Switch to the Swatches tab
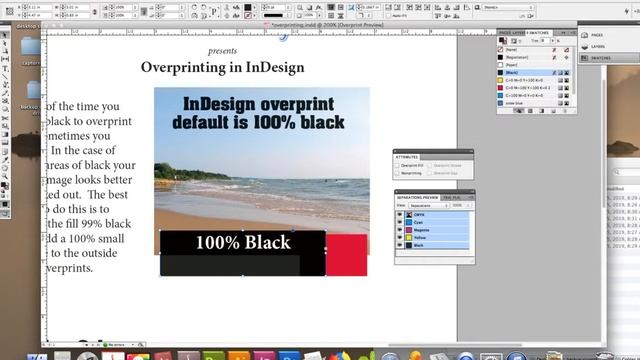640x360 pixels. (539, 33)
